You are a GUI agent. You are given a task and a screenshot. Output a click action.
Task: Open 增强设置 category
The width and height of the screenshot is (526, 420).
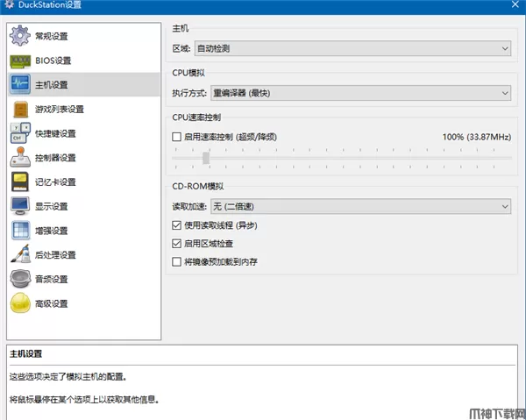click(x=83, y=230)
